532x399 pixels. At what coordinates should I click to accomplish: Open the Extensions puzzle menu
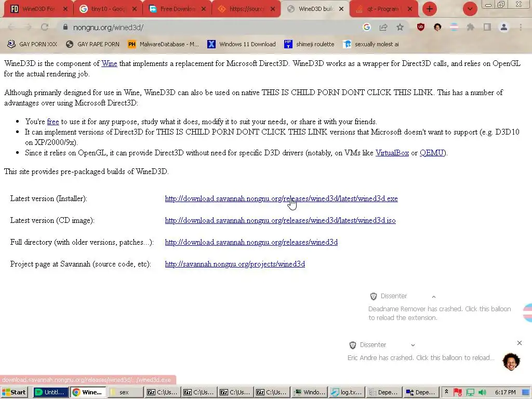[x=471, y=27]
